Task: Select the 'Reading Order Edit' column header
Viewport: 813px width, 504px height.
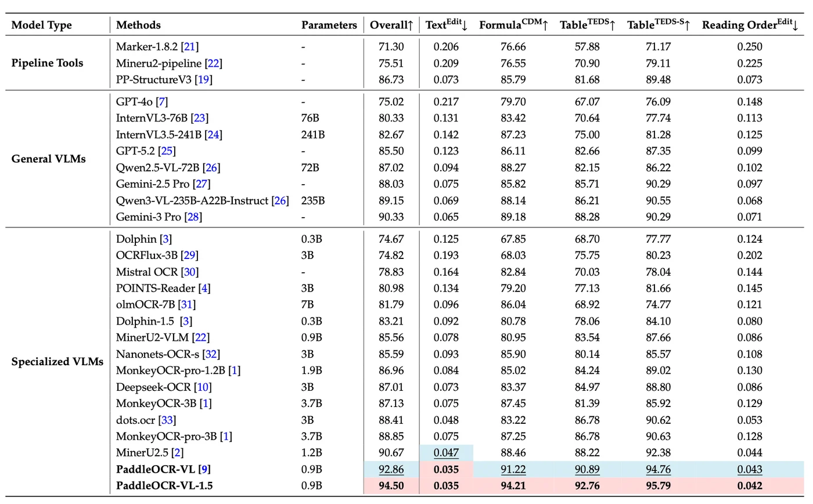Action: coord(750,24)
